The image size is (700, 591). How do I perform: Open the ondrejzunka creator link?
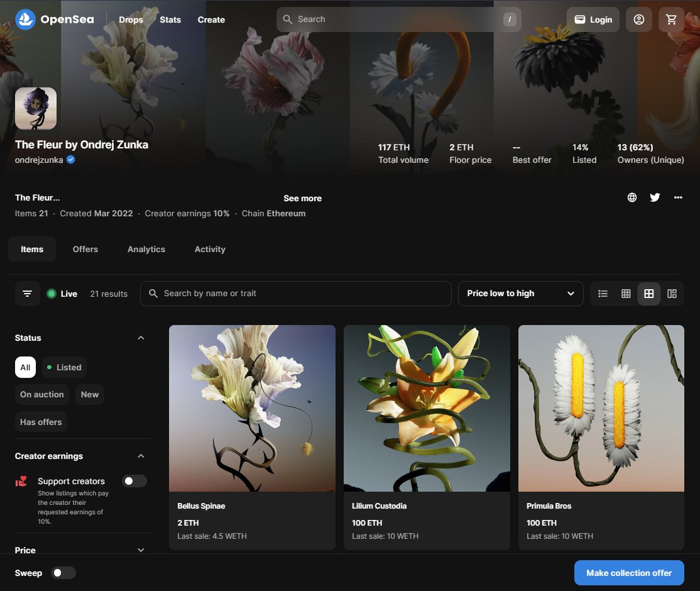pyautogui.click(x=39, y=160)
